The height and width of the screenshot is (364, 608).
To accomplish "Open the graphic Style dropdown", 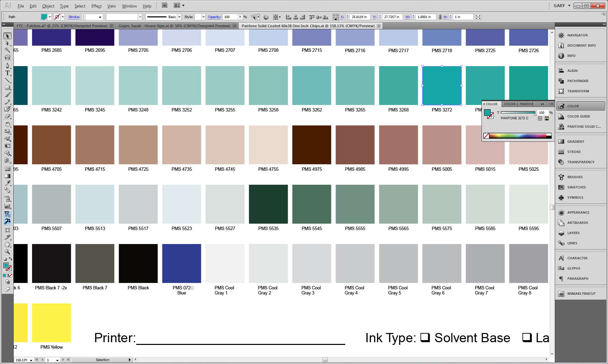I will click(x=204, y=17).
